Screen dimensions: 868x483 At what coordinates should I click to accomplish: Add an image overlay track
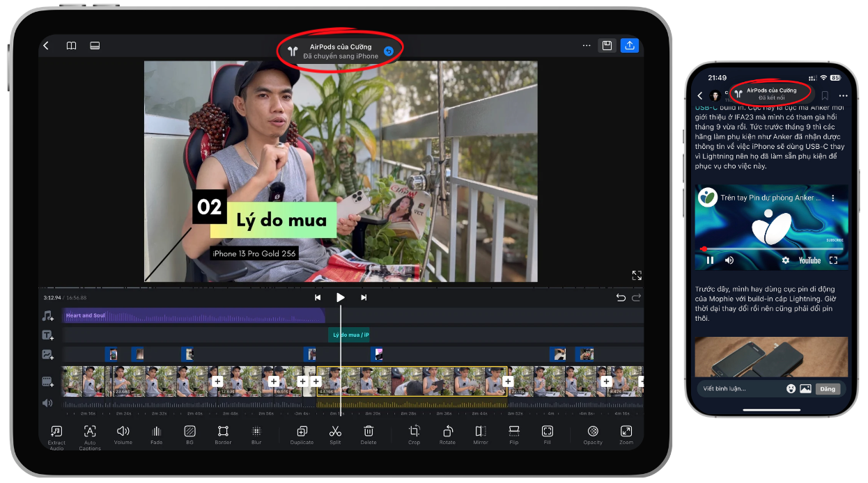click(x=47, y=354)
